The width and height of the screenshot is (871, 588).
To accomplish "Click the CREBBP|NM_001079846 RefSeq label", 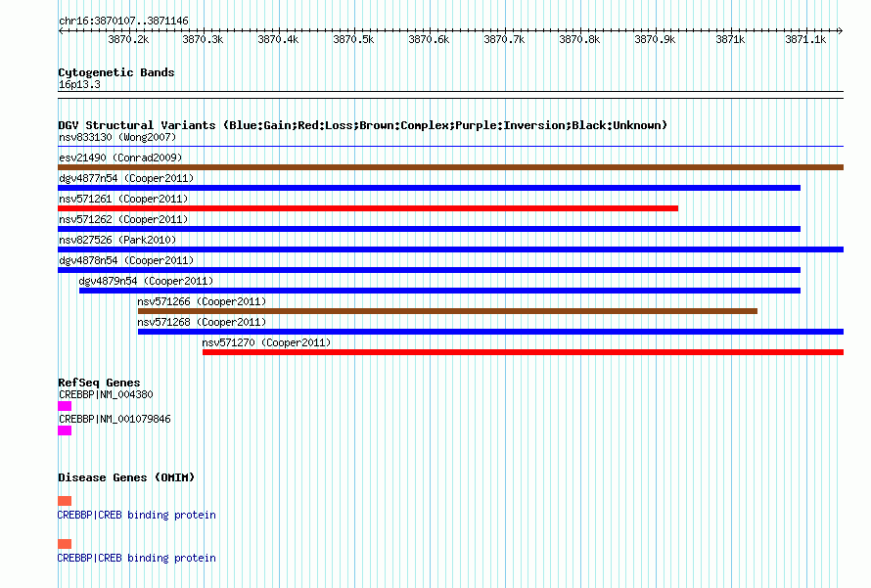I will tap(115, 419).
